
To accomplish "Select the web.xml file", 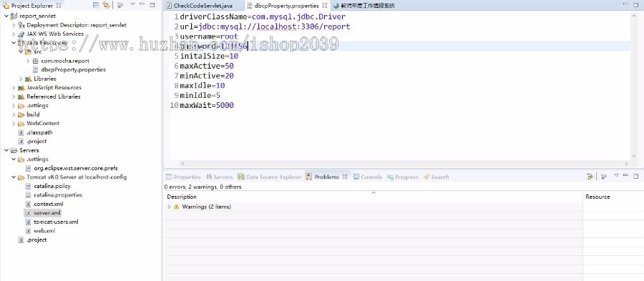I will click(x=44, y=231).
